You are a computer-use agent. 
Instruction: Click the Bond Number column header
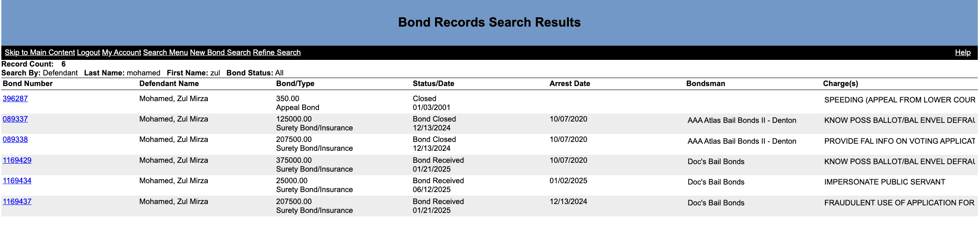(27, 83)
